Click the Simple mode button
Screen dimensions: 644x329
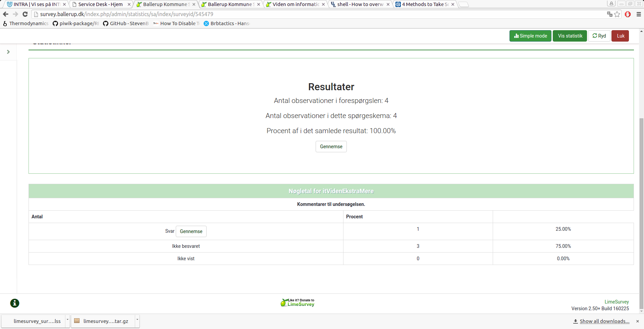530,36
